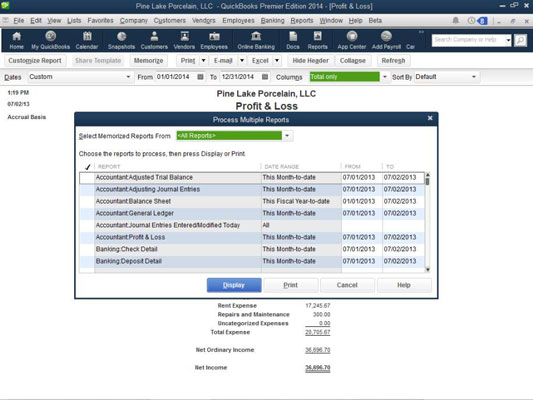Click the From date calendar picker
This screenshot has width=533, height=400.
click(201, 77)
